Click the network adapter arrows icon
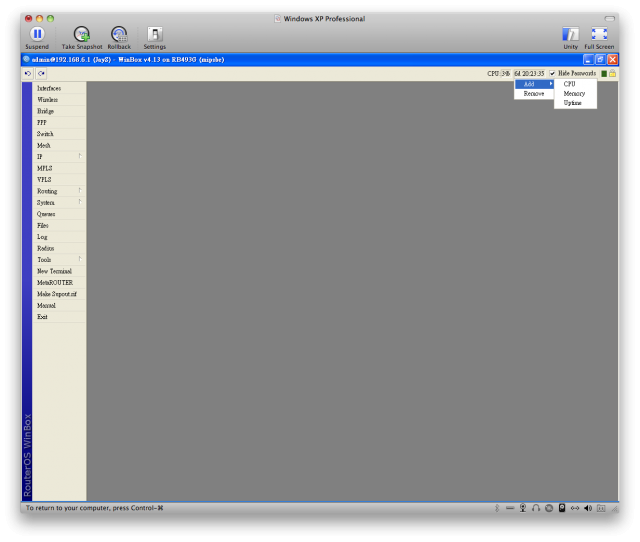This screenshot has width=640, height=542. (575, 508)
